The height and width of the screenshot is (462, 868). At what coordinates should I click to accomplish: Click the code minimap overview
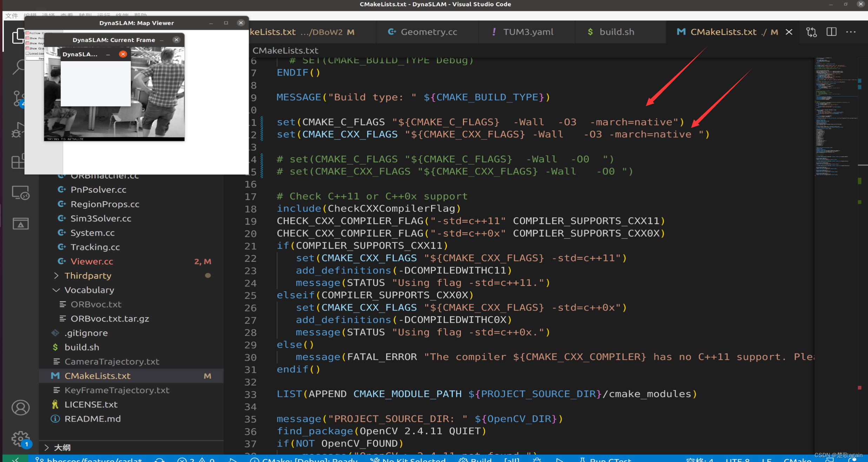[835, 116]
